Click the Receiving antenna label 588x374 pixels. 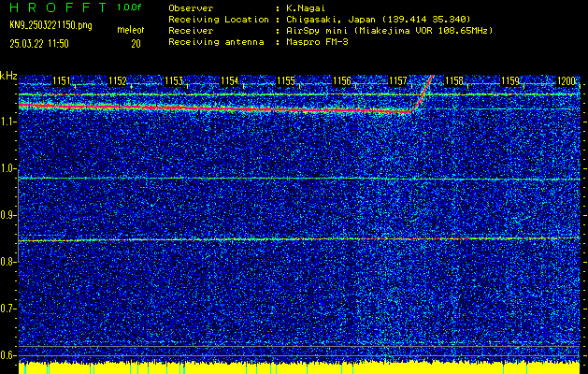[216, 42]
